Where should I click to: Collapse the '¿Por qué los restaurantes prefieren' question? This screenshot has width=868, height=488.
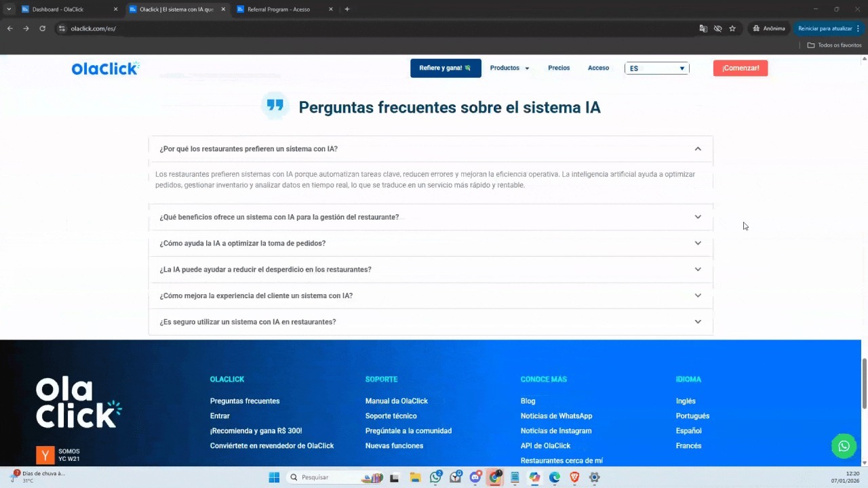pyautogui.click(x=698, y=149)
